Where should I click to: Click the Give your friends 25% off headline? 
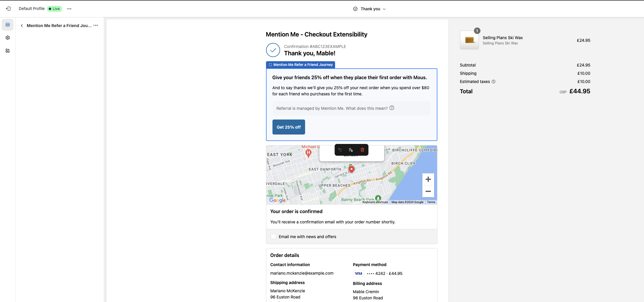[x=349, y=77]
